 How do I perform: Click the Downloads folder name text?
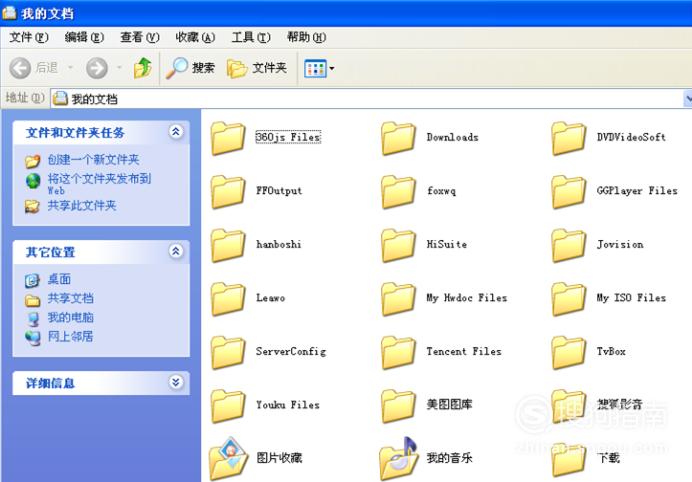coord(452,137)
